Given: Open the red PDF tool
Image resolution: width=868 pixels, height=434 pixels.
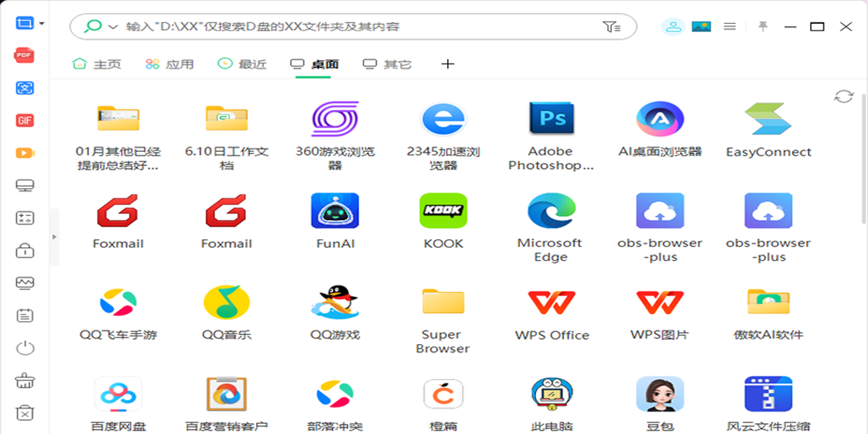Looking at the screenshot, I should tap(25, 56).
